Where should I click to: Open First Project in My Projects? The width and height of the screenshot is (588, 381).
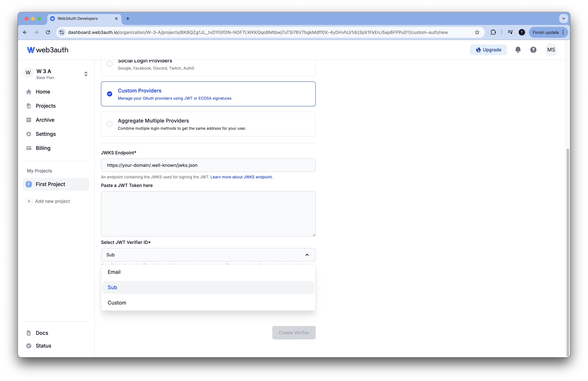click(x=56, y=184)
